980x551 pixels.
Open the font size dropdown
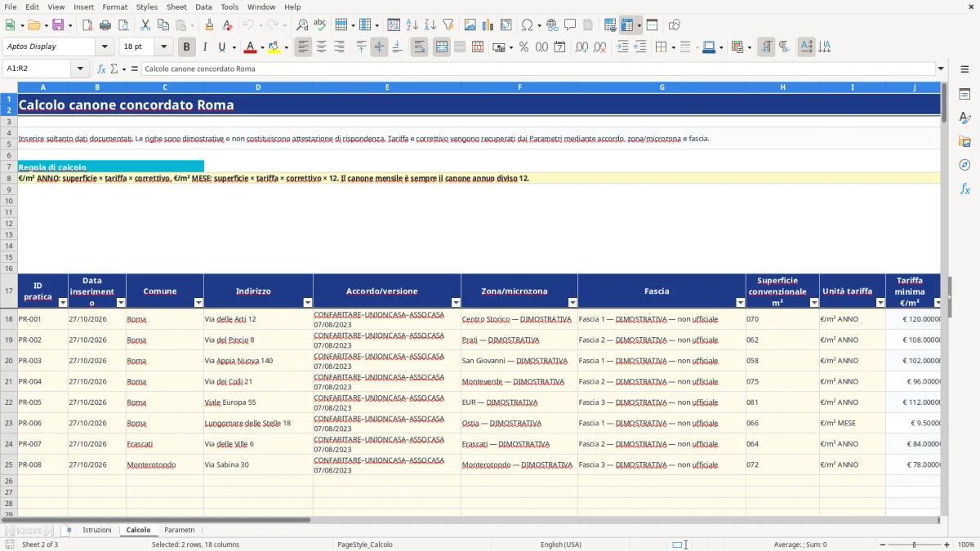(163, 47)
